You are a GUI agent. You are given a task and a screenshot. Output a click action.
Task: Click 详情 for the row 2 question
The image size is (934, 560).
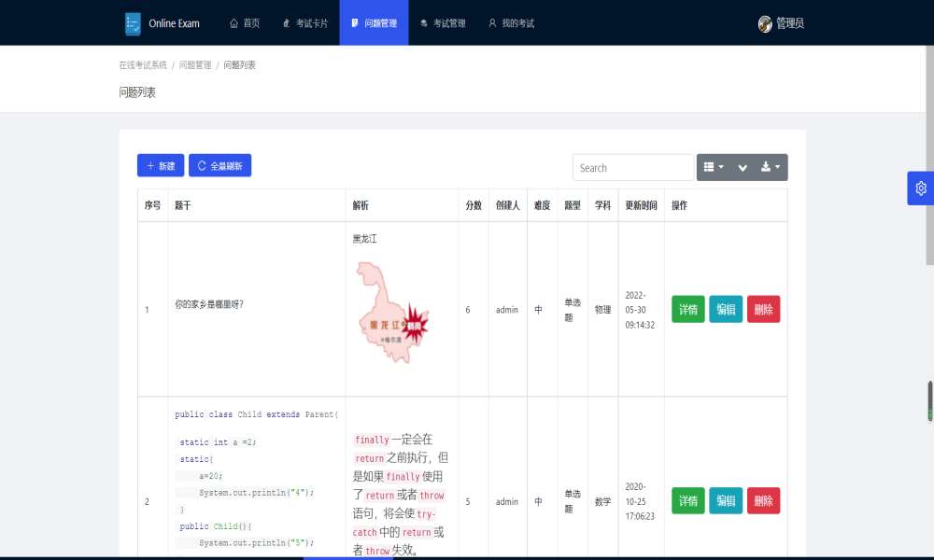pos(688,500)
